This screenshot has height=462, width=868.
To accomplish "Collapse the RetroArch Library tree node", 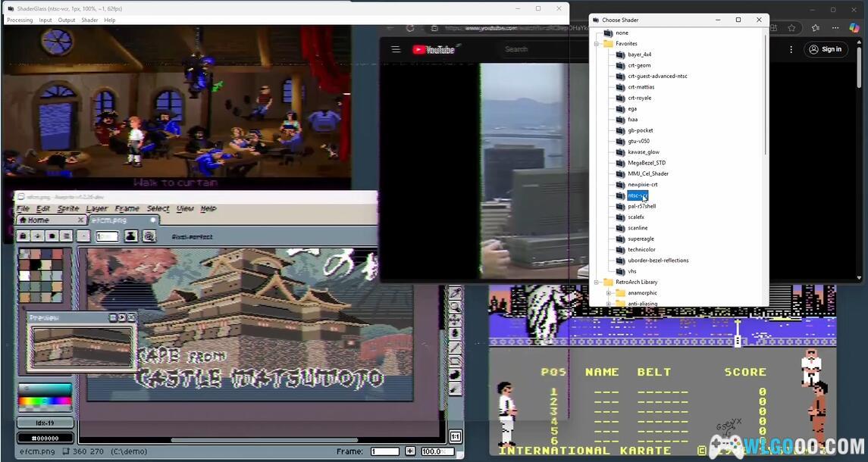I will 597,282.
